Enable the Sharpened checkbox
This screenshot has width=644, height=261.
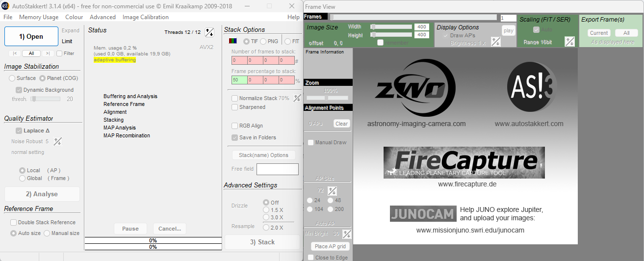(235, 107)
